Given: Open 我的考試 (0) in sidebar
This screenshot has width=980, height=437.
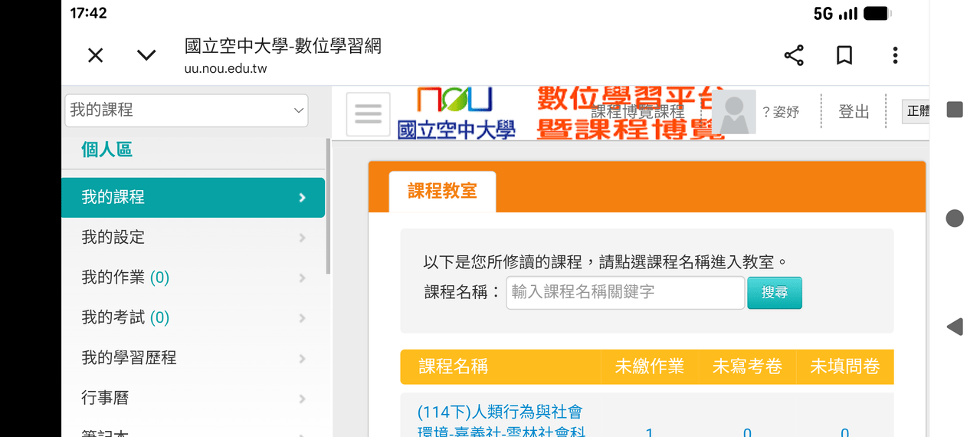Looking at the screenshot, I should (x=193, y=317).
